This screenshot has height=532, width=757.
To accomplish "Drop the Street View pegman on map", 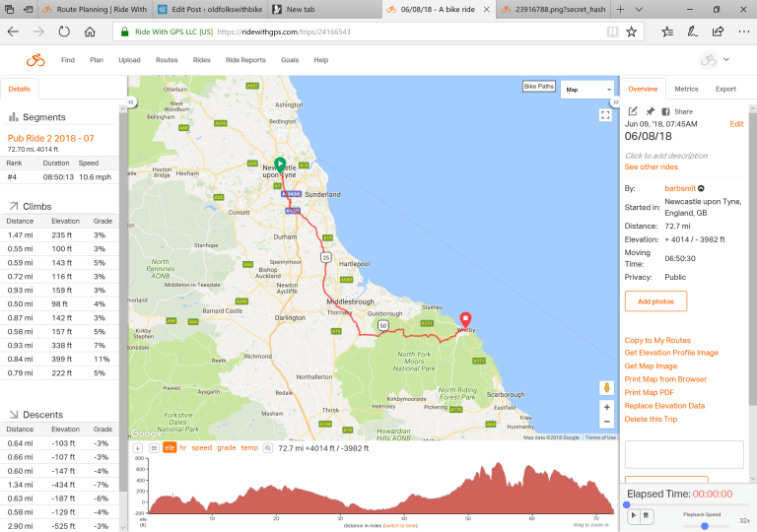I will [606, 387].
